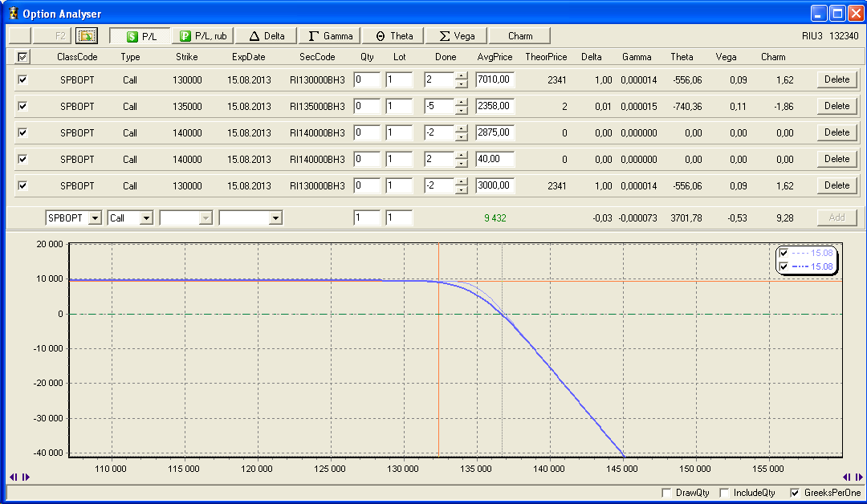Expand the Call option type dropdown
The width and height of the screenshot is (867, 504).
point(145,217)
